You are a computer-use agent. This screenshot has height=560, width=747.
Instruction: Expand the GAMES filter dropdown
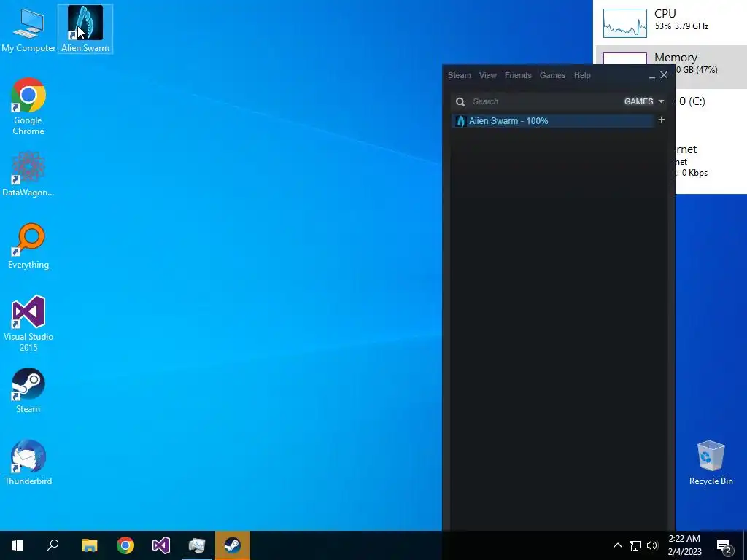(x=643, y=101)
